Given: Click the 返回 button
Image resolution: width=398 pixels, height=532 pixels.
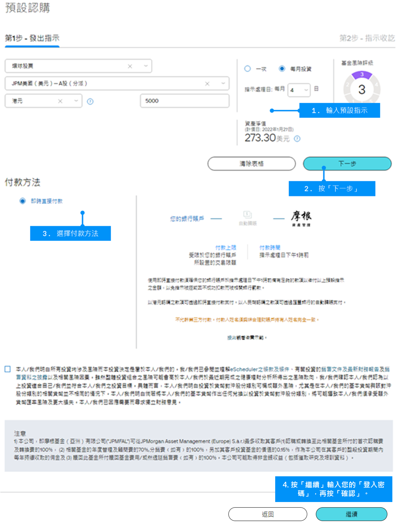Looking at the screenshot, I should pyautogui.click(x=268, y=514).
